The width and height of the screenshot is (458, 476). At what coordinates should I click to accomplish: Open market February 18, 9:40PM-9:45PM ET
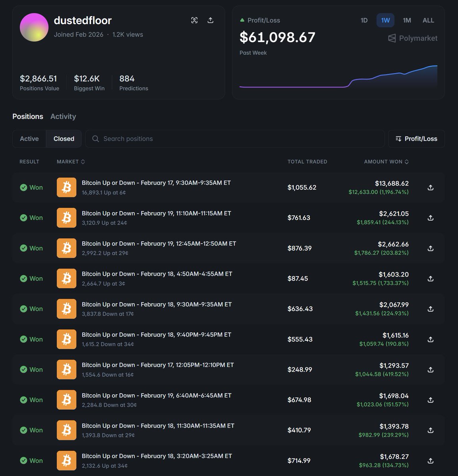coord(156,335)
